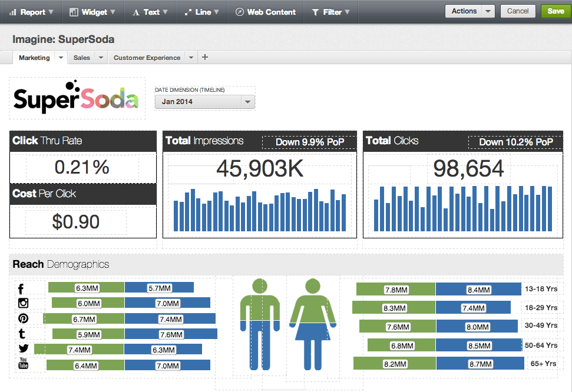Click the Facebook blue 5.7MM bar
The height and width of the screenshot is (392, 572).
click(x=160, y=288)
